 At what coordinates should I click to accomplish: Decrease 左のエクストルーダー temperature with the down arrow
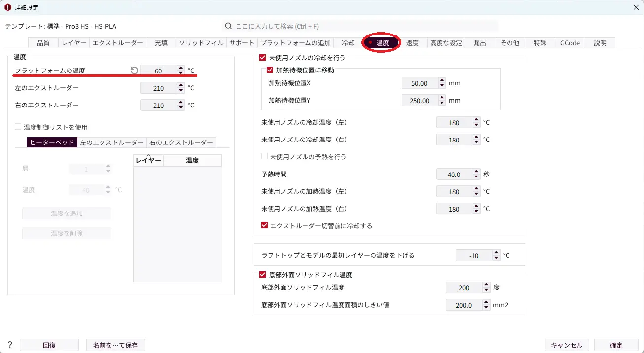tap(181, 91)
